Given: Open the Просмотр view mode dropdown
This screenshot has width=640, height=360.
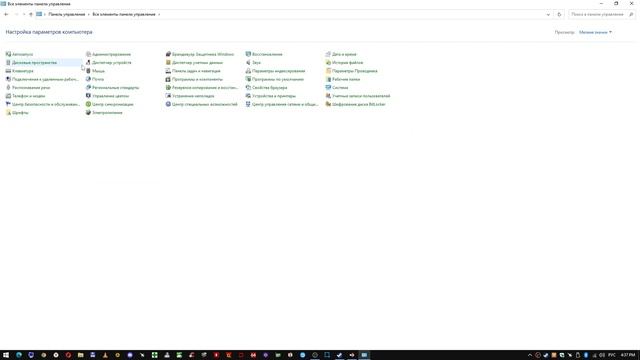Looking at the screenshot, I should (596, 32).
